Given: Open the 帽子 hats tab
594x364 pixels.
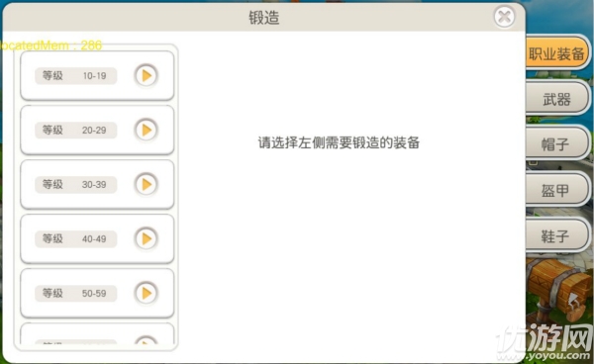Looking at the screenshot, I should [556, 144].
